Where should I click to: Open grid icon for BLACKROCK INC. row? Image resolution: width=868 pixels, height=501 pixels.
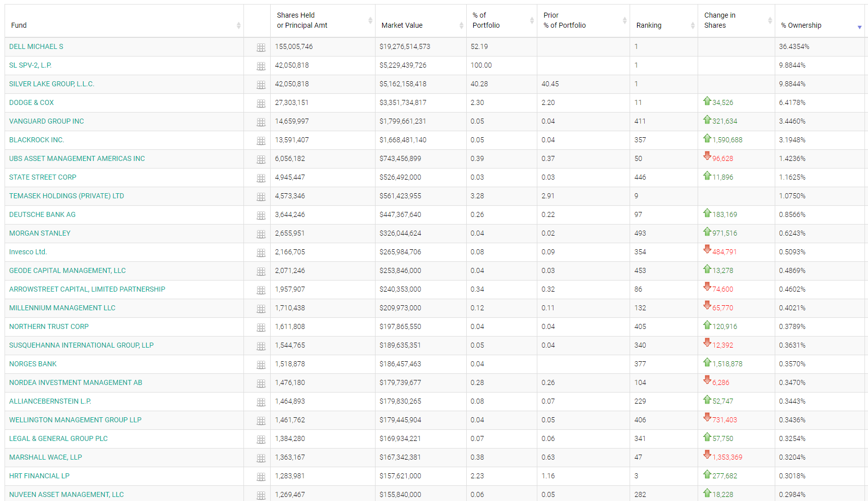261,141
